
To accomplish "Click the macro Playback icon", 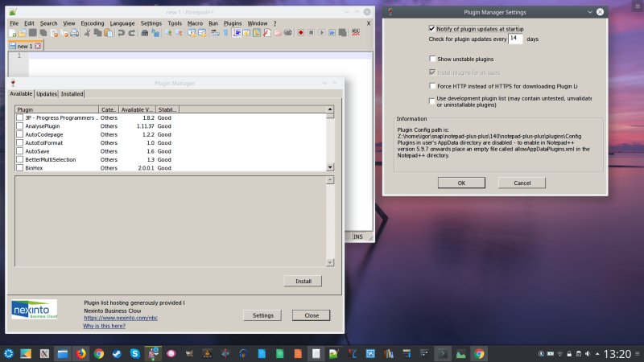I will click(x=321, y=33).
